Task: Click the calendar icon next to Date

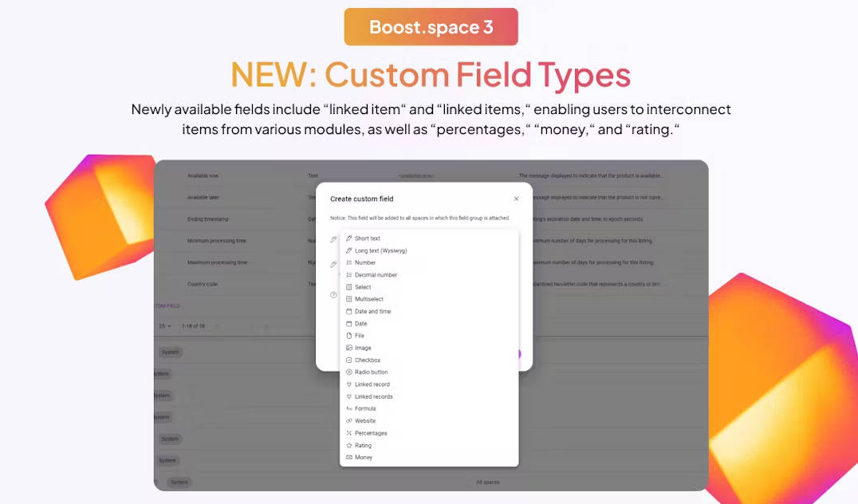Action: click(348, 324)
